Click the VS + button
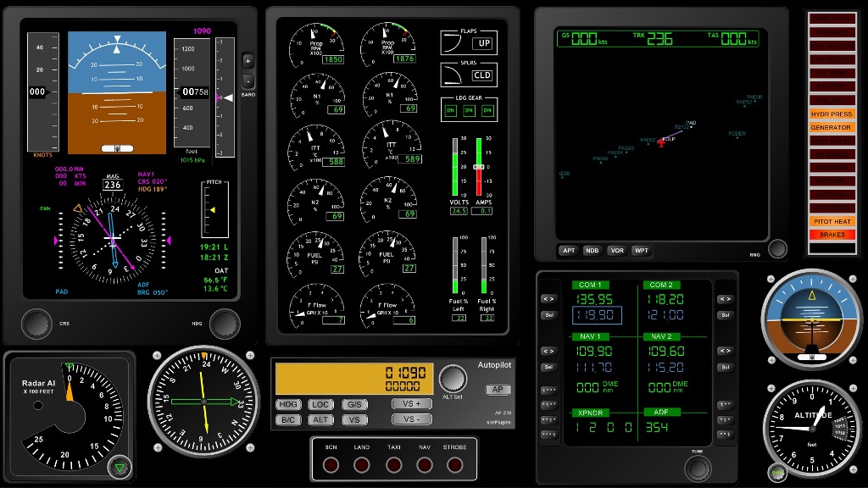The width and height of the screenshot is (868, 488). click(411, 404)
